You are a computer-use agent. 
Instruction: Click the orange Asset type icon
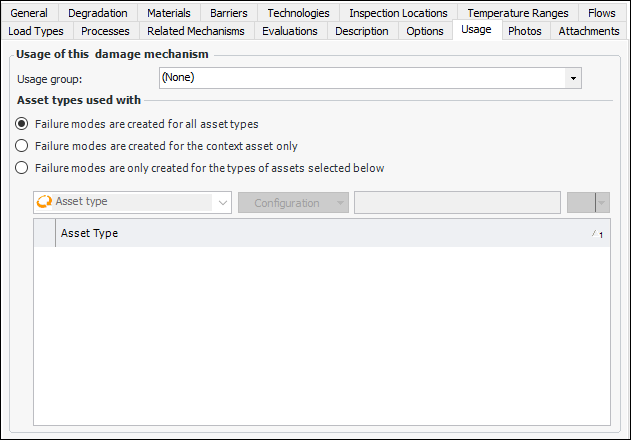(44, 202)
